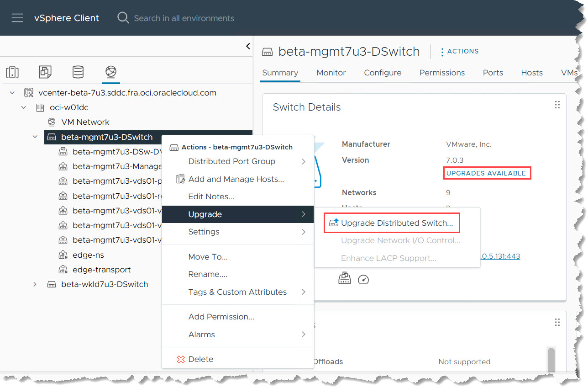The image size is (588, 388).
Task: Select beta-wkld7u3-DSwitch in the tree
Action: tap(105, 284)
